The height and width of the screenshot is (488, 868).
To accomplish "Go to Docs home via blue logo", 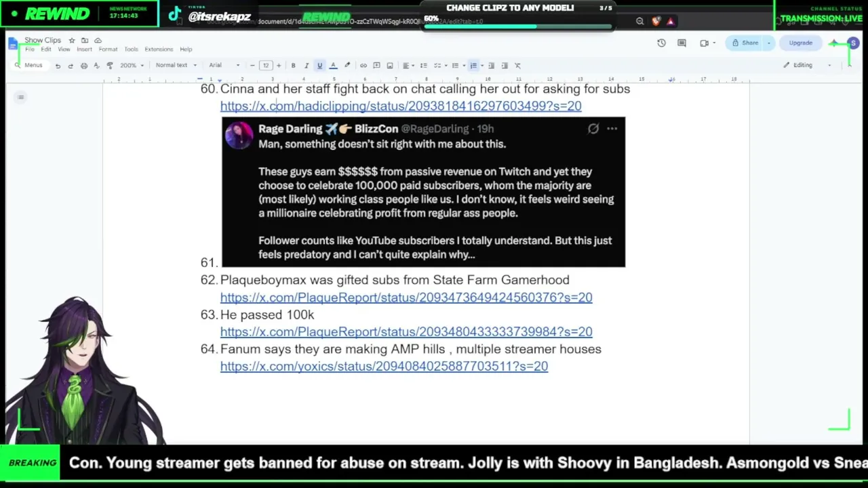I will [13, 44].
